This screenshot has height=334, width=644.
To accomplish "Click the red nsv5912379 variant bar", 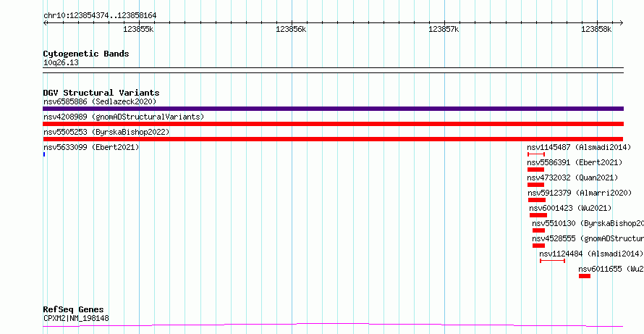I will click(537, 200).
